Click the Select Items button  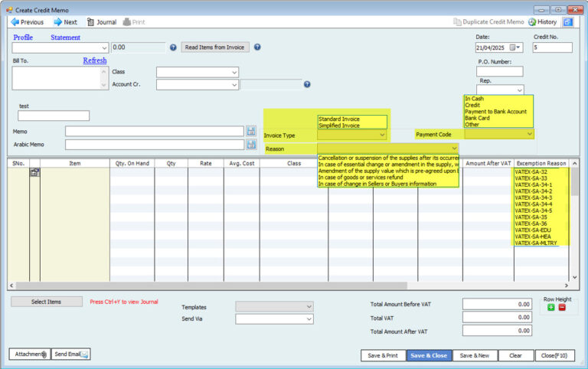[x=46, y=302]
